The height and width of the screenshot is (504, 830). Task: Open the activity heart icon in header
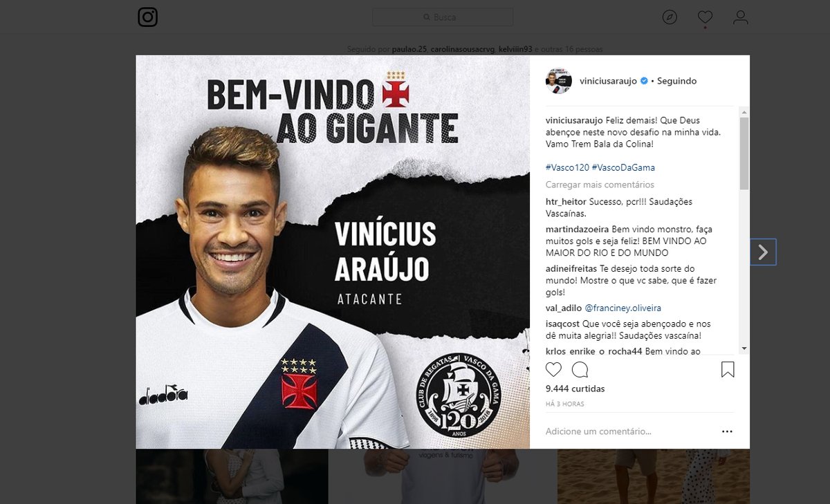(705, 17)
